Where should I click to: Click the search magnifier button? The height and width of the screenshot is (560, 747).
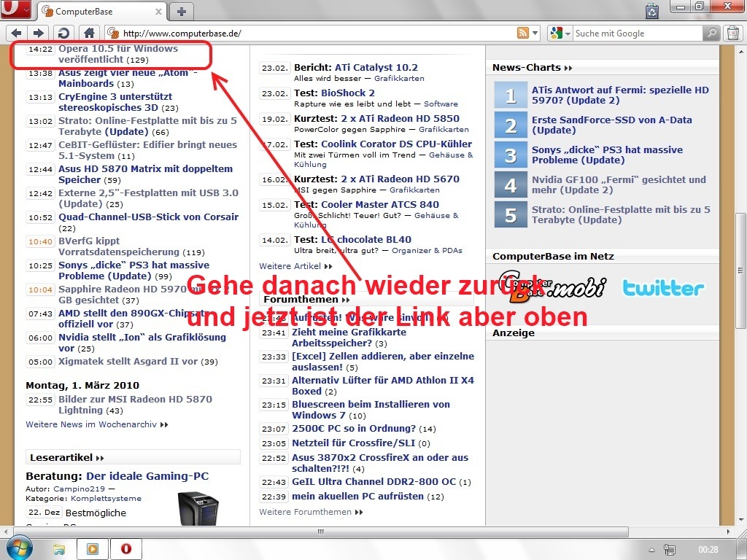[711, 33]
